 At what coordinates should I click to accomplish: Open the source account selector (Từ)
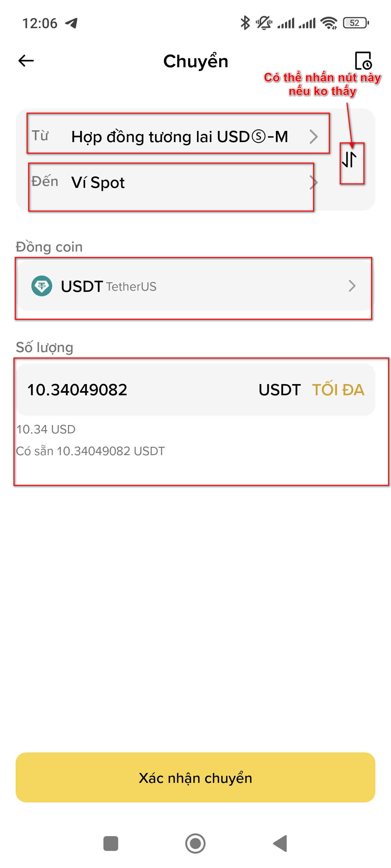(x=179, y=137)
